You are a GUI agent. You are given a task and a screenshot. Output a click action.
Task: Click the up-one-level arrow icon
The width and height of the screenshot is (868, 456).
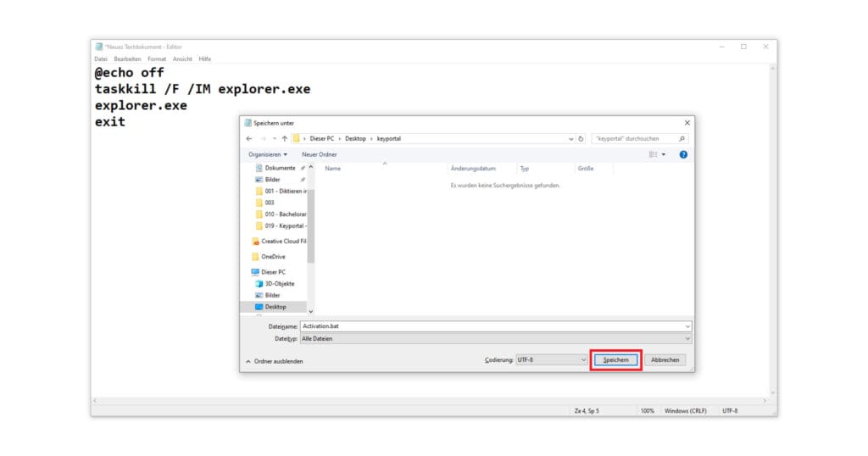pyautogui.click(x=284, y=138)
